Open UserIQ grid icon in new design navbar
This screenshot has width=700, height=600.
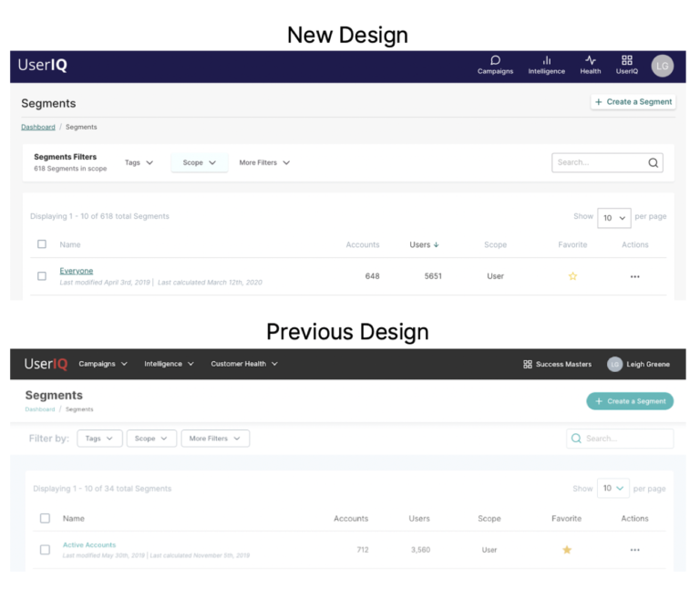pos(627,60)
